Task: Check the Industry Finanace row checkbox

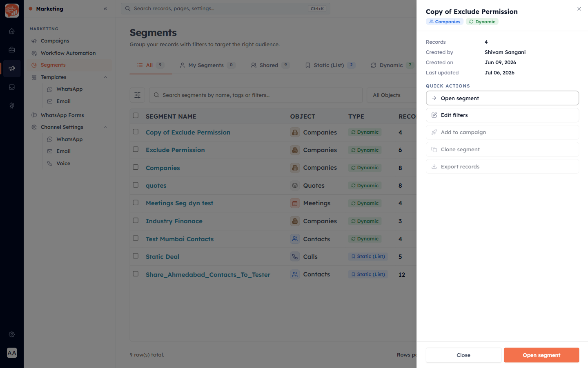Action: [136, 220]
